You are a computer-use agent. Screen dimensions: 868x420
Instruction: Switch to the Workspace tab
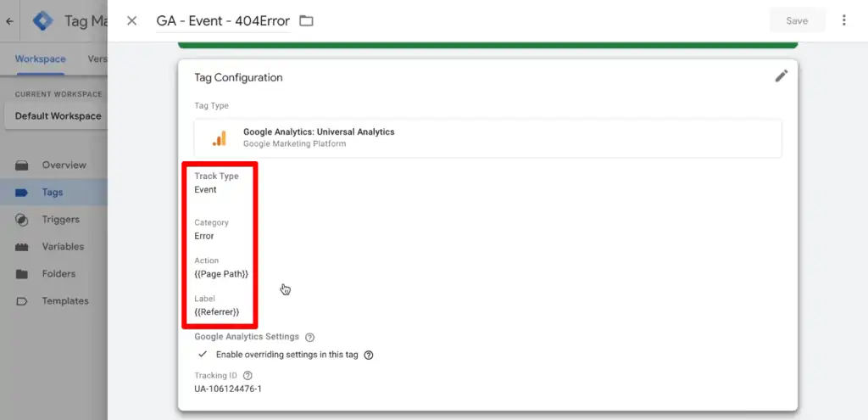coord(40,59)
